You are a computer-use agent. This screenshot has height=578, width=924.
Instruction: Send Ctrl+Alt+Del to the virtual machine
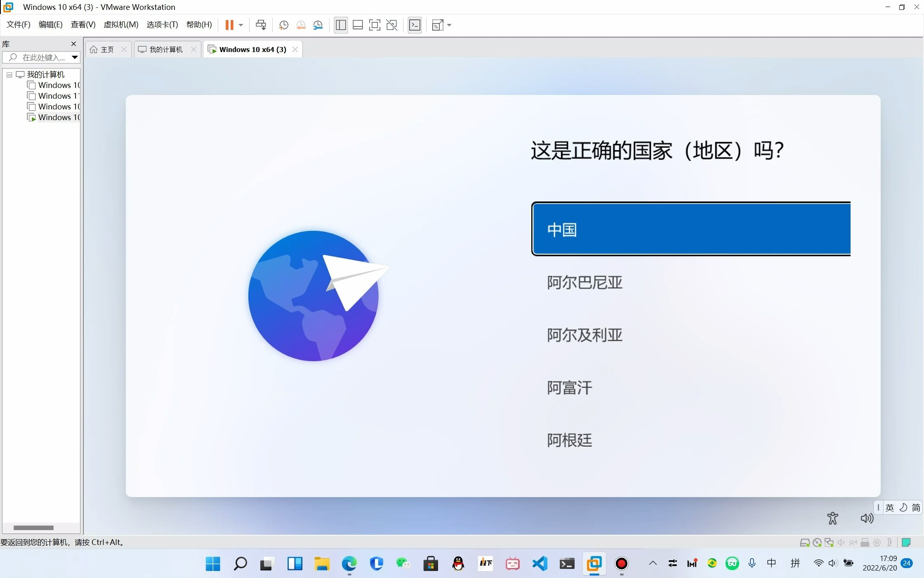[x=261, y=25]
